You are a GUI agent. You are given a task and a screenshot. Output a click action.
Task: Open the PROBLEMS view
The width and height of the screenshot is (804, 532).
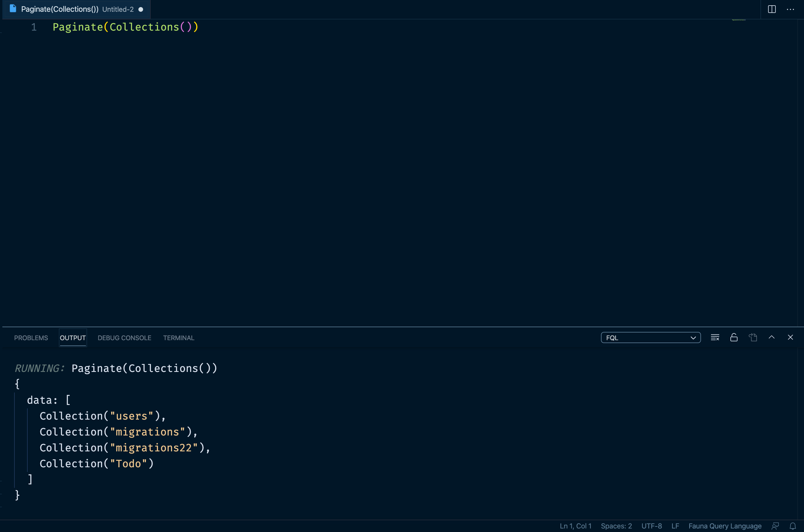(31, 338)
